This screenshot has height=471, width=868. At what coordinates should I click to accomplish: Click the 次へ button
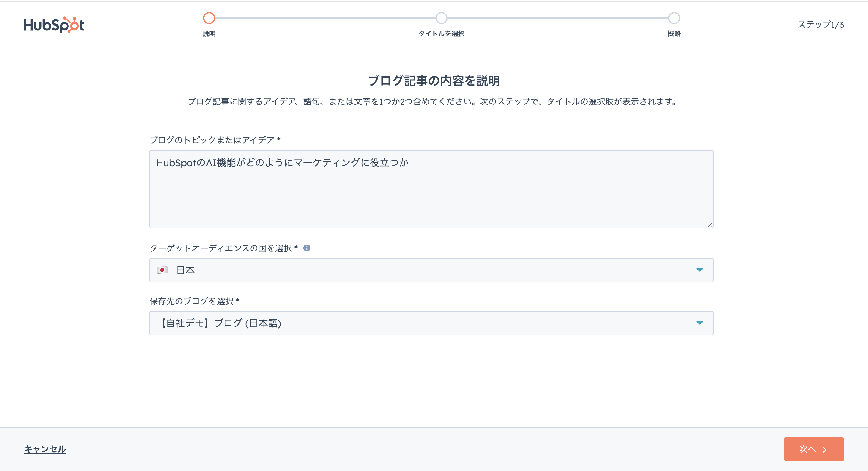pos(814,449)
